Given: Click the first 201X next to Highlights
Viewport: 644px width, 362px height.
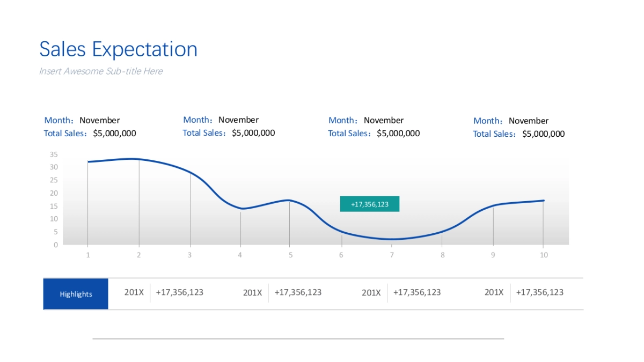Looking at the screenshot, I should [134, 292].
